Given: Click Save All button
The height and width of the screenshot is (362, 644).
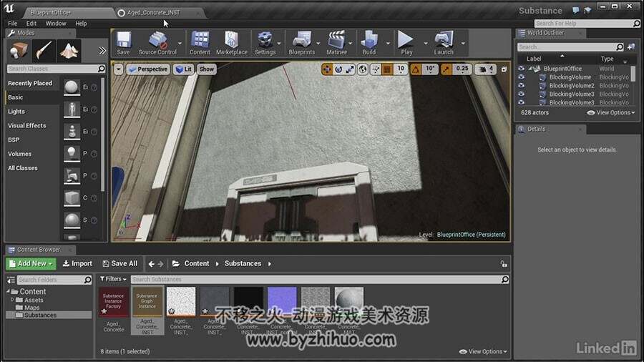Looking at the screenshot, I should (120, 263).
